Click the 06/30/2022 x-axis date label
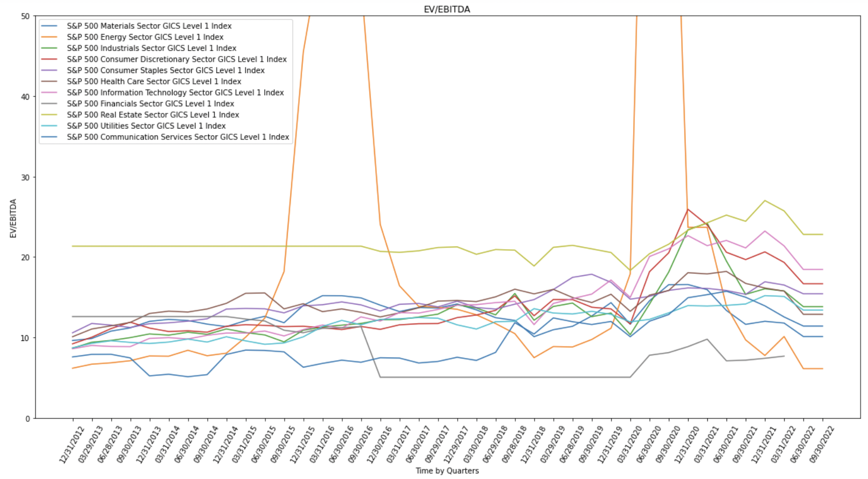Image resolution: width=868 pixels, height=479 pixels. click(x=802, y=444)
